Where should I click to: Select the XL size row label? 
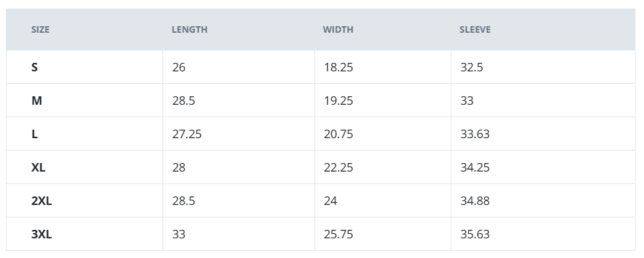click(38, 167)
